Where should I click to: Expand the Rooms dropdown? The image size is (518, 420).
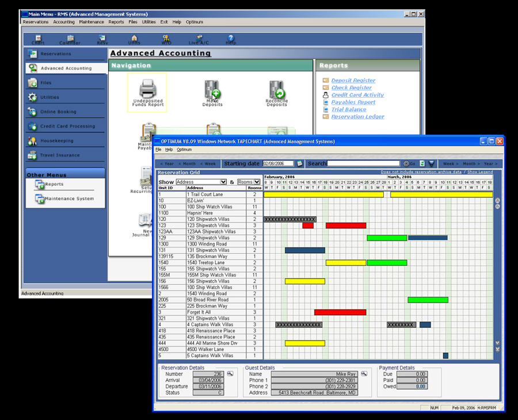[x=257, y=182]
